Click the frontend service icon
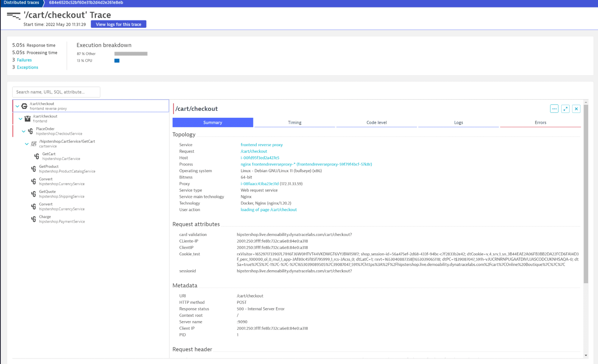Screen dimensions: 598x364 (x=28, y=119)
